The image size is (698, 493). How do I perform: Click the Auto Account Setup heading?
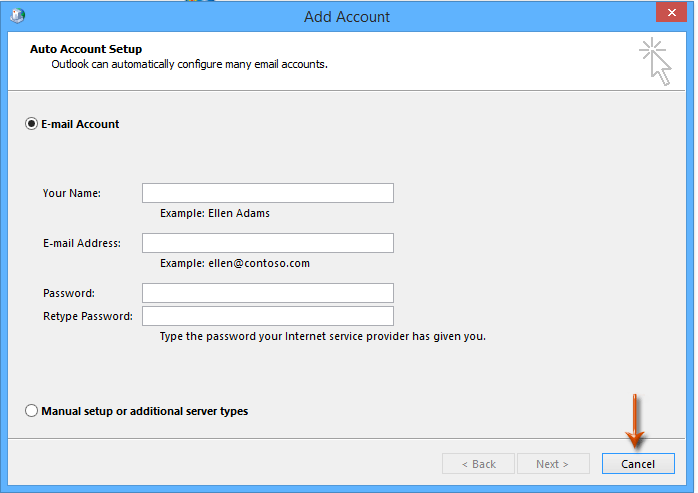[x=86, y=49]
